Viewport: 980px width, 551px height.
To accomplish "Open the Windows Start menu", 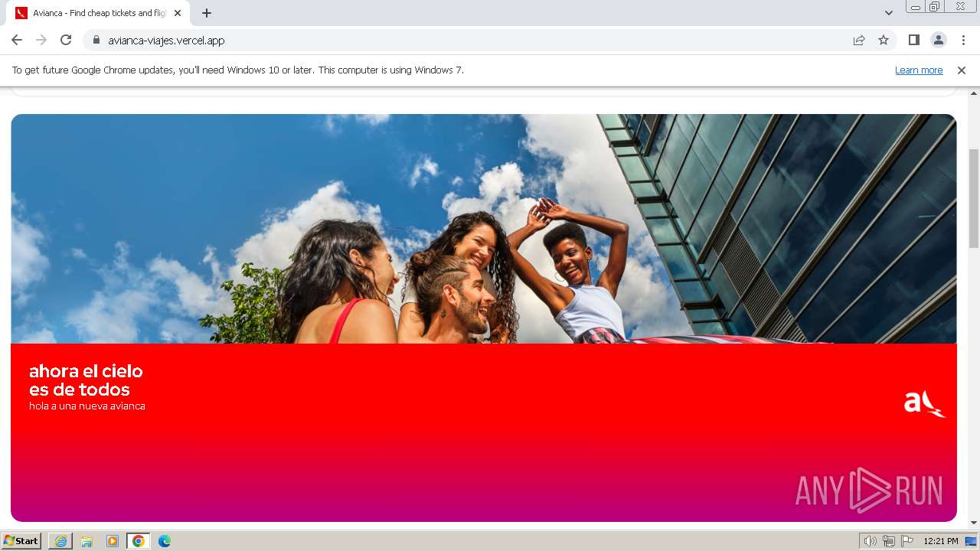I will point(21,541).
